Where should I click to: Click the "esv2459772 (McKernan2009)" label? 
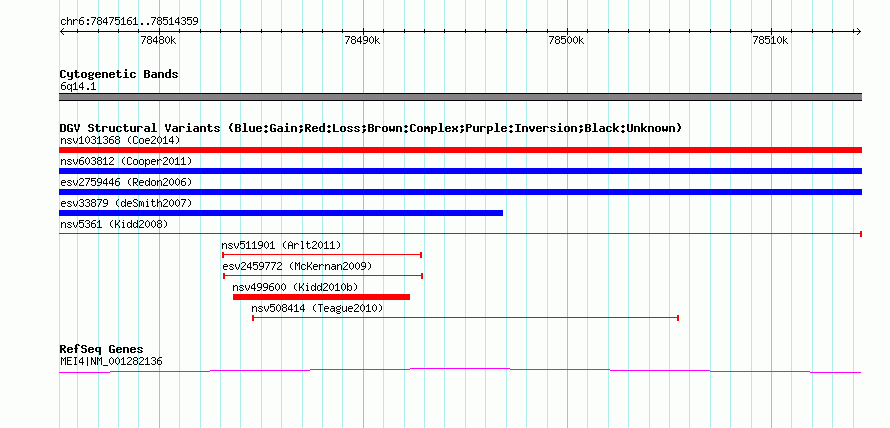[x=297, y=266]
